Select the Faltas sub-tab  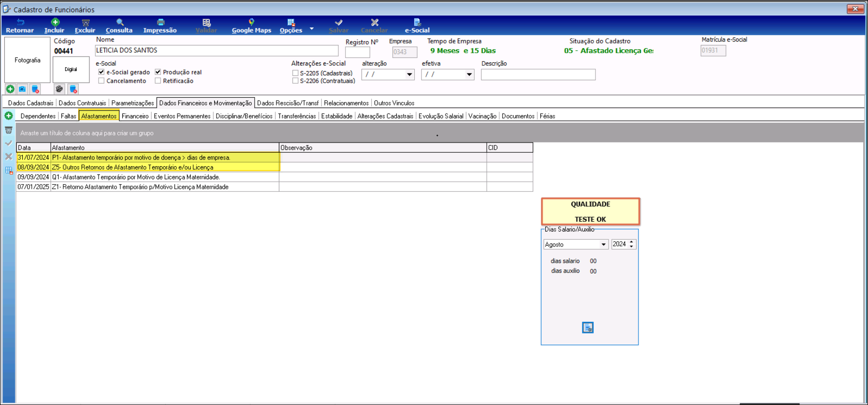[x=68, y=116]
